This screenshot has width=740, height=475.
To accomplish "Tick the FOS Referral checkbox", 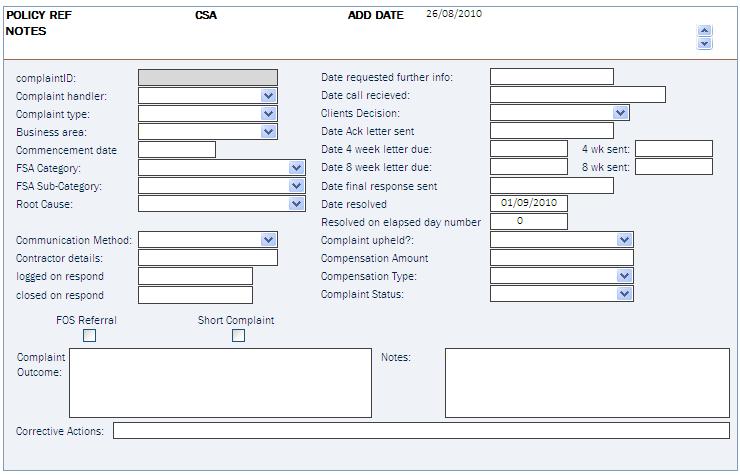I will tap(89, 336).
